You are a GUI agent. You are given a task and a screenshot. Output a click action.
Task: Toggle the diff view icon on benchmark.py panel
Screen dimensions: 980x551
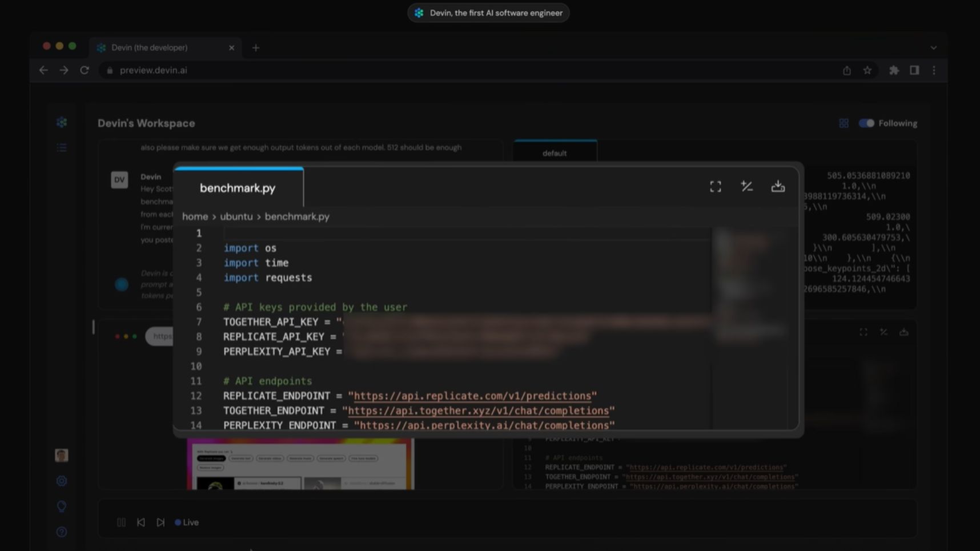tap(747, 186)
